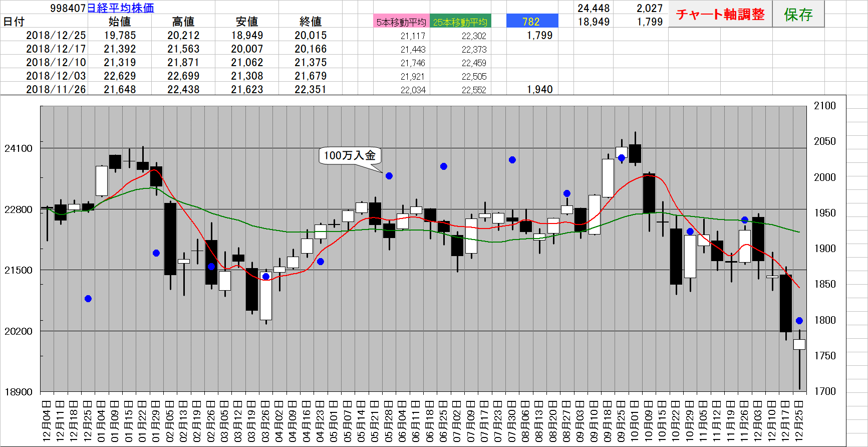Screen dimensions: 868x447
Task: Select the opening price 22,629
Action: click(x=120, y=76)
